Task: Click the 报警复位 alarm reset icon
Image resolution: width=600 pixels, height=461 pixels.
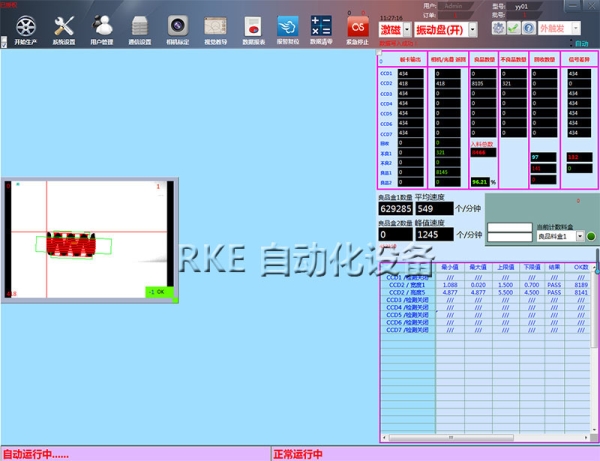Action: pyautogui.click(x=287, y=27)
